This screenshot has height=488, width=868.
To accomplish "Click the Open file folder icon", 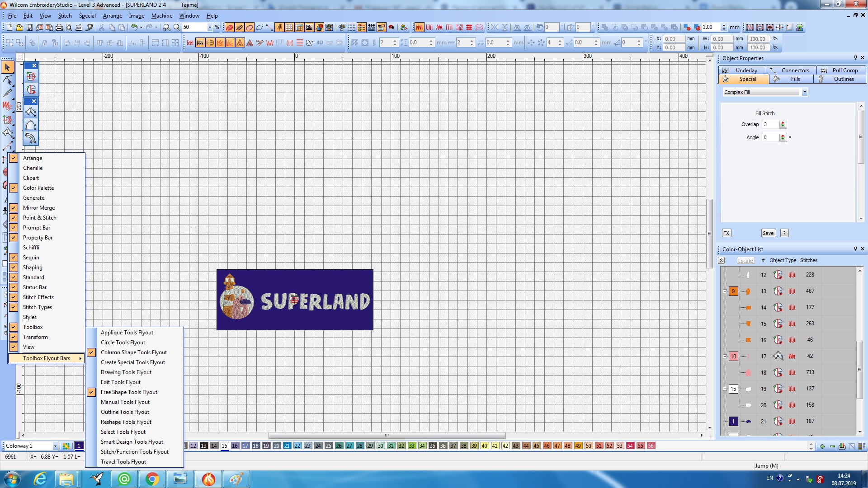I will tap(19, 28).
